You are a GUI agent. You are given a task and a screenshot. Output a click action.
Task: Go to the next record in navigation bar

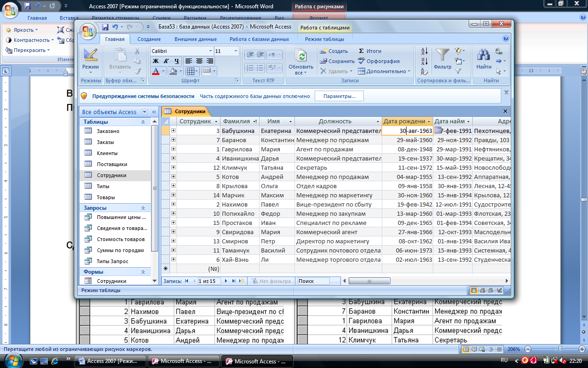[x=226, y=281]
